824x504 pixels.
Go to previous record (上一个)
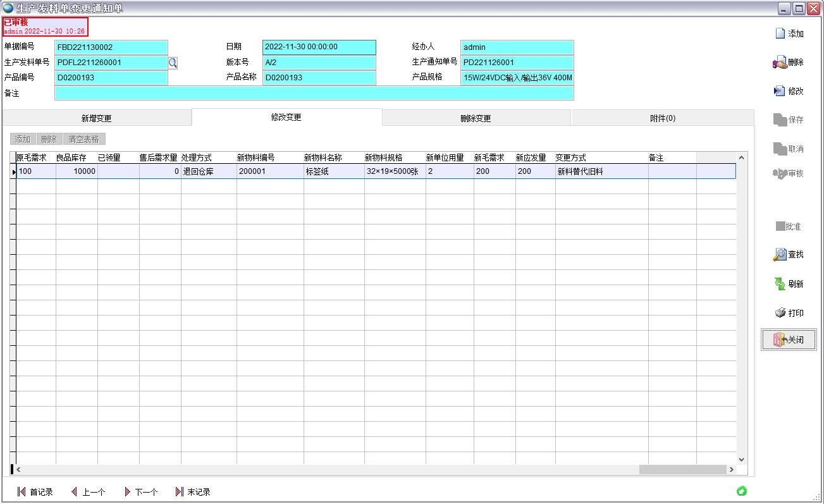point(75,492)
